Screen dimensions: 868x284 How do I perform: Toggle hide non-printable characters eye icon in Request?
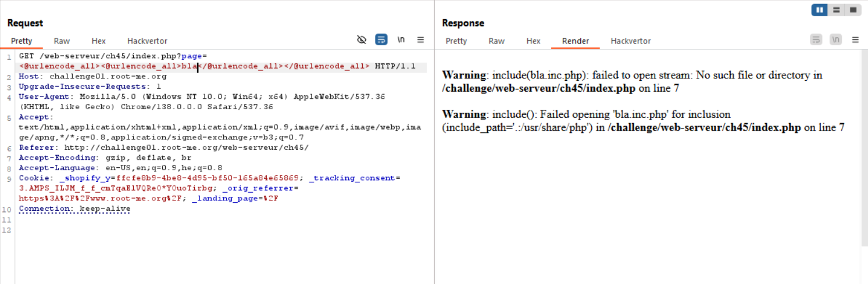click(362, 39)
